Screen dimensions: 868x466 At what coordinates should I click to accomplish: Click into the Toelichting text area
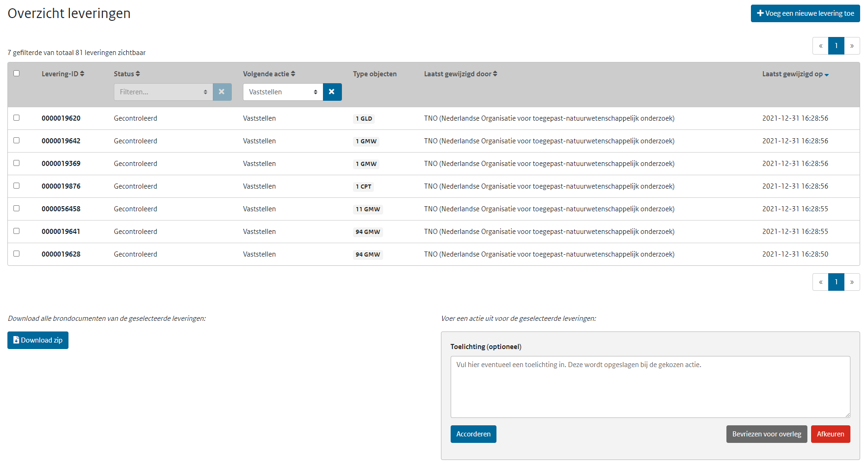pos(650,387)
